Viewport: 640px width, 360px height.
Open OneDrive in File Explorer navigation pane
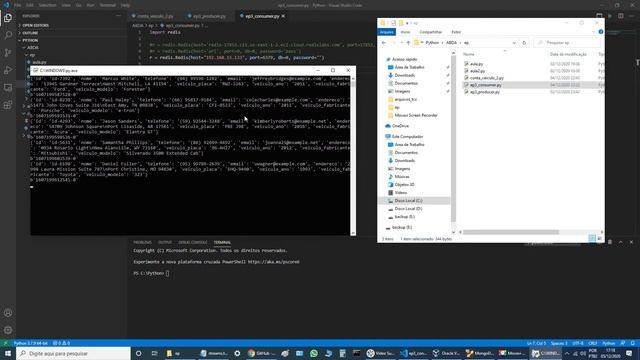coord(400,126)
